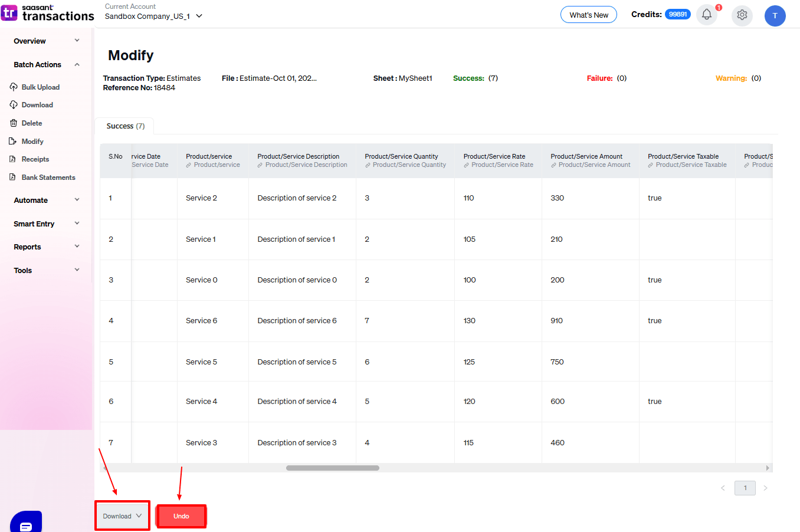Open Bank Statements from sidebar
The width and height of the screenshot is (800, 532).
[x=48, y=178]
